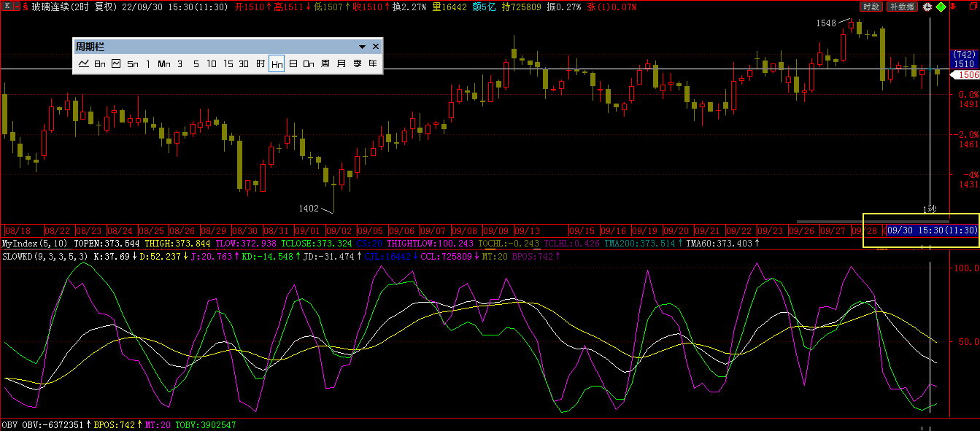Click the 1431 axis price label
This screenshot has height=431, width=980.
[x=969, y=185]
